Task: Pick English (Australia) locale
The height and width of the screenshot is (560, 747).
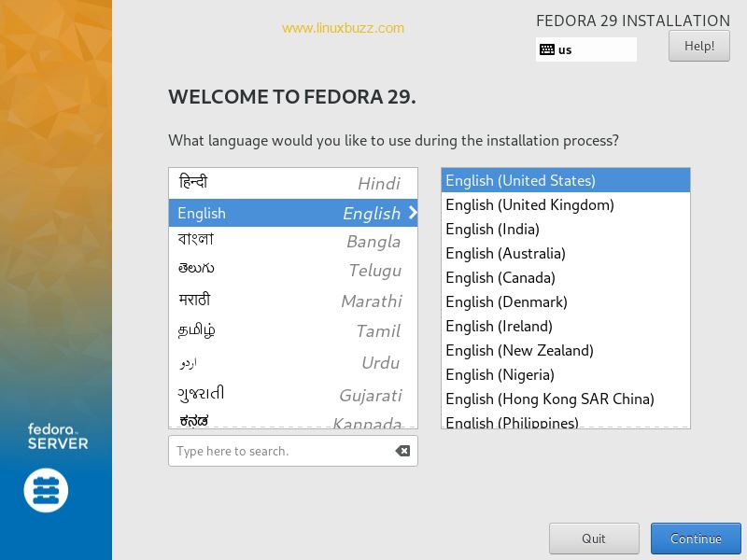Action: [566, 253]
